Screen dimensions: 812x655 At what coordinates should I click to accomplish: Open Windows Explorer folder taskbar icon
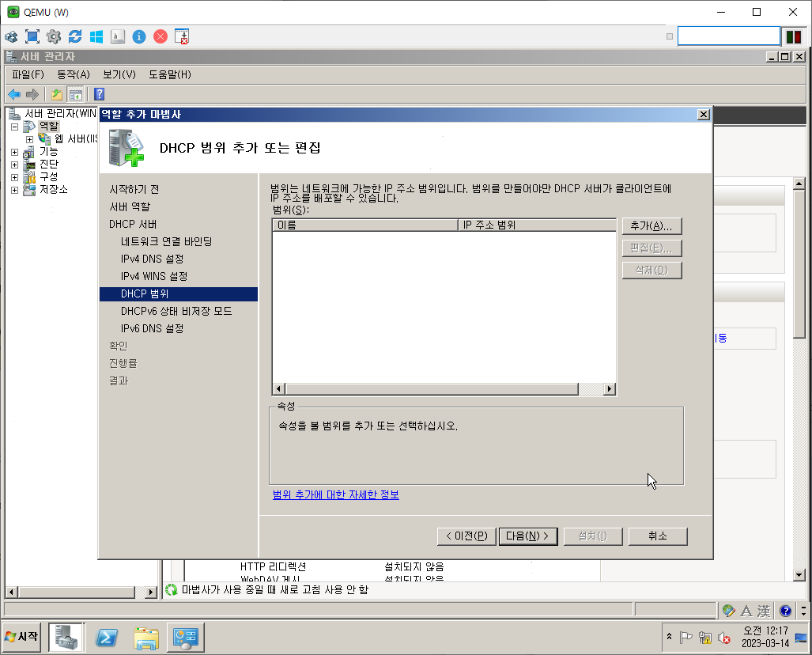click(146, 638)
